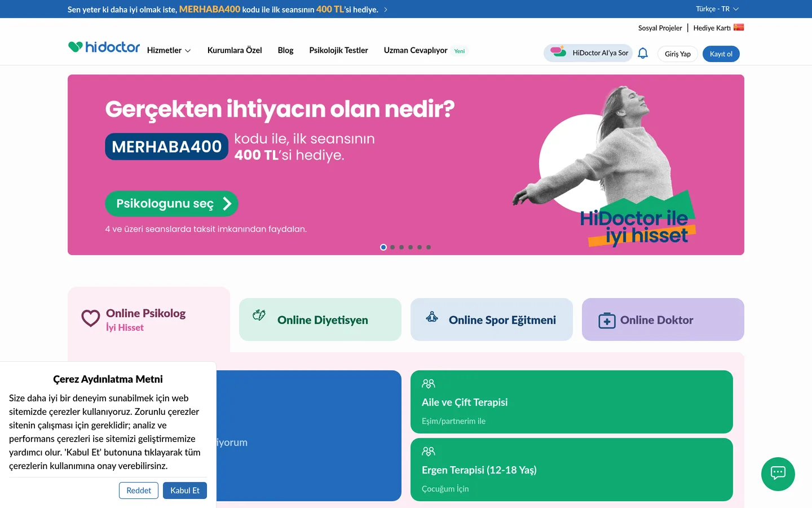Viewport: 812px width, 508px height.
Task: Open the Blog menu item
Action: click(285, 50)
